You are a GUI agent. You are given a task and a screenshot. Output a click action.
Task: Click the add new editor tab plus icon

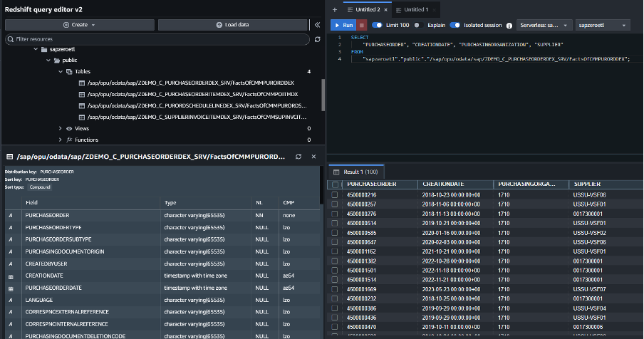(x=334, y=9)
